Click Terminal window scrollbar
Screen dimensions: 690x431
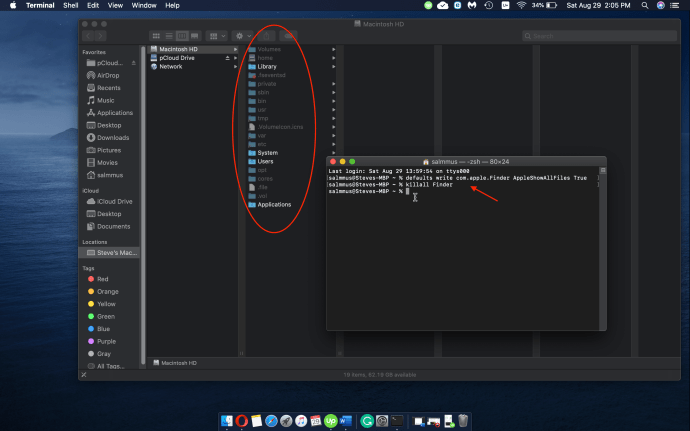tap(602, 251)
